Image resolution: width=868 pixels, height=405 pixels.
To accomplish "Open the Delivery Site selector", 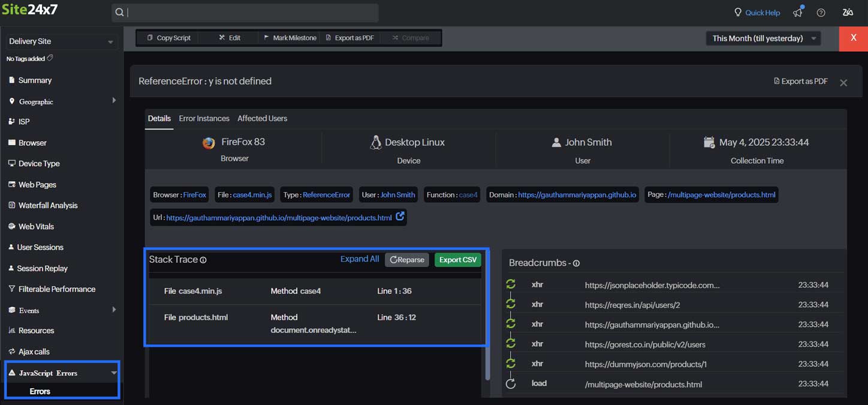I will point(61,42).
